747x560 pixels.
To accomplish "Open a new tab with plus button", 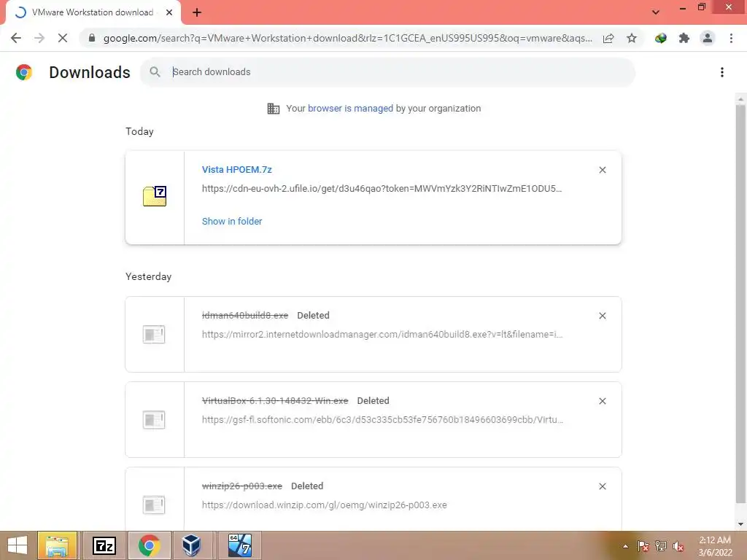I will [x=197, y=12].
